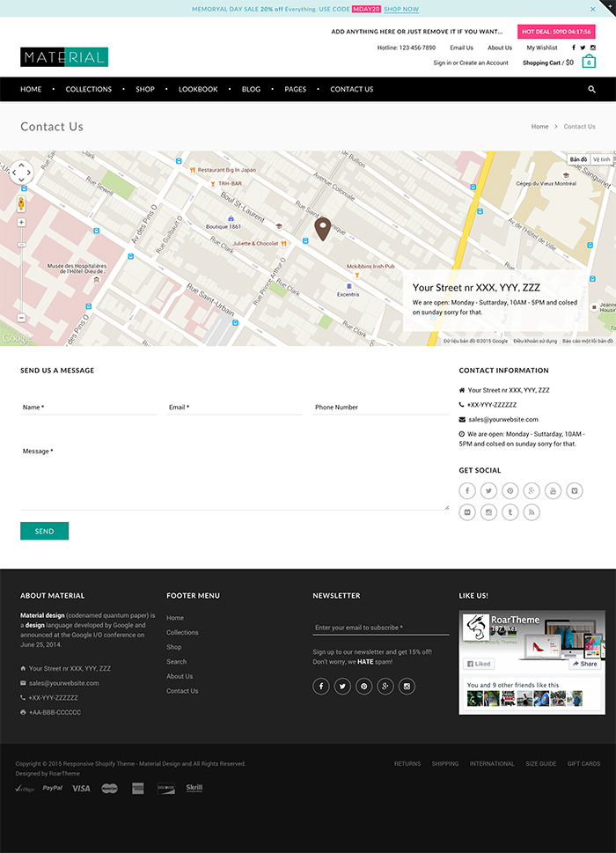Click Home in the breadcrumb
The width and height of the screenshot is (616, 853).
click(540, 126)
